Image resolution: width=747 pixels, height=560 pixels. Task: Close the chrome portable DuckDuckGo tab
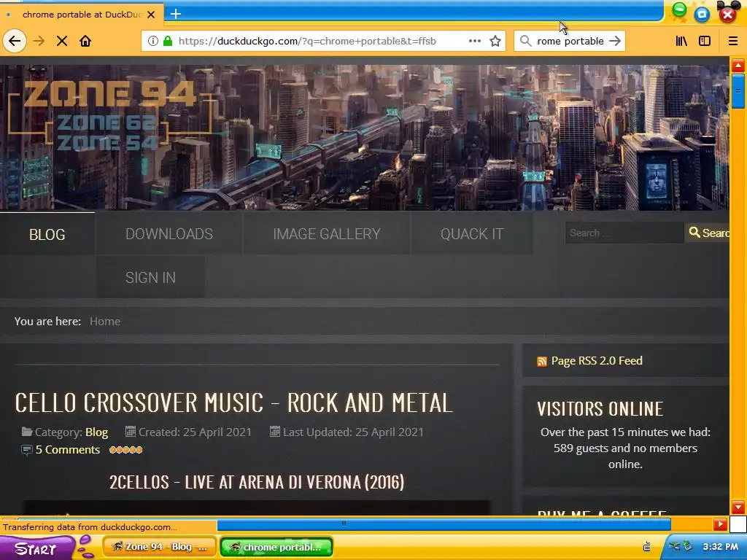click(x=151, y=15)
